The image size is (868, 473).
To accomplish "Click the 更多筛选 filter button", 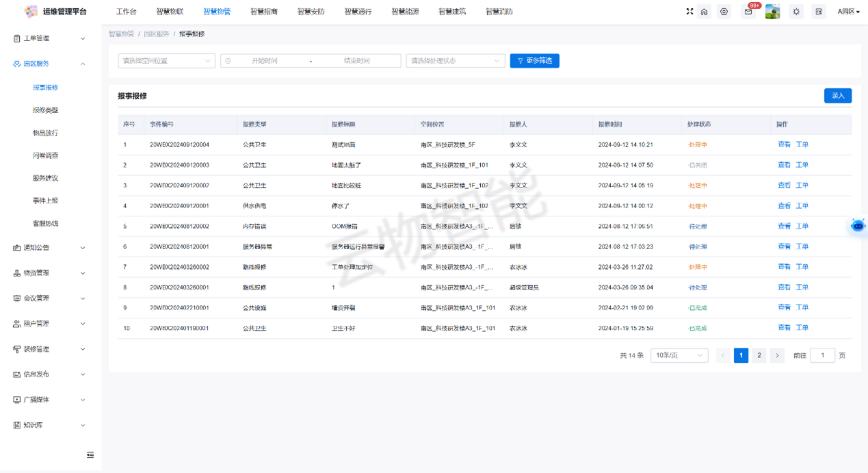I will [535, 61].
